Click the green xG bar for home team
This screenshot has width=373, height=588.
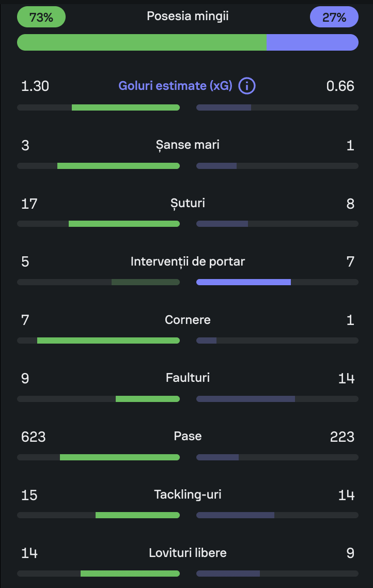tap(126, 107)
